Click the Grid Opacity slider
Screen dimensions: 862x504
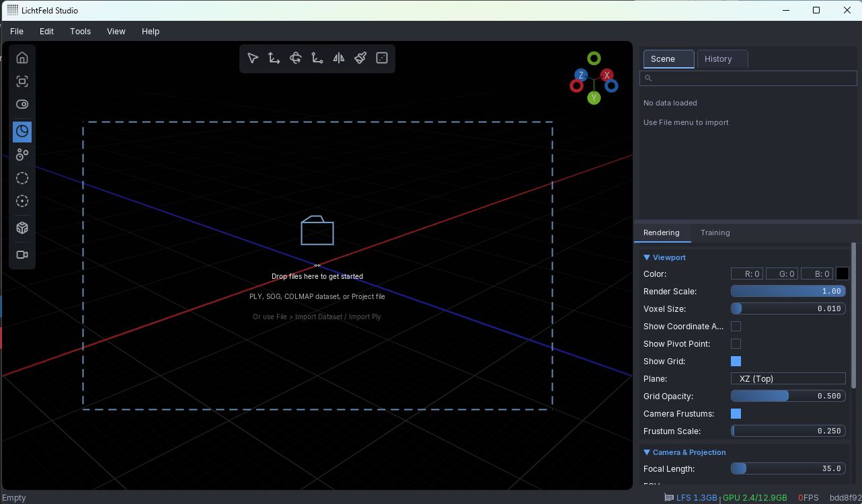coord(788,396)
